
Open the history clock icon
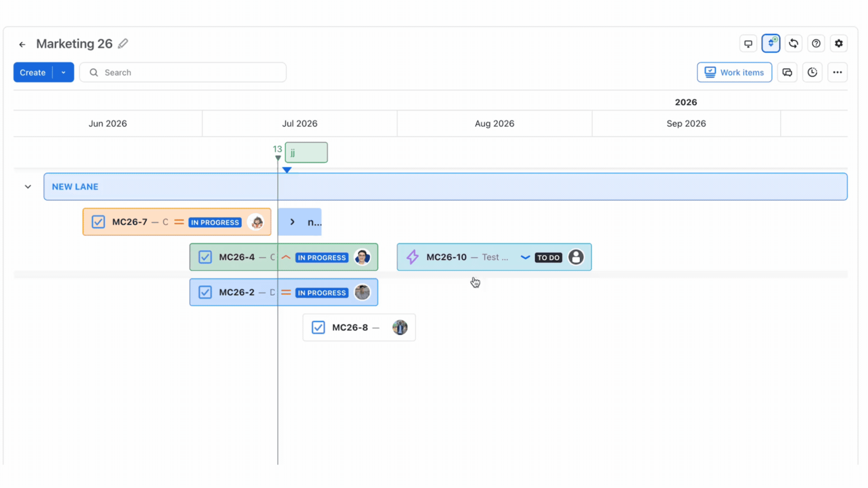click(x=812, y=72)
